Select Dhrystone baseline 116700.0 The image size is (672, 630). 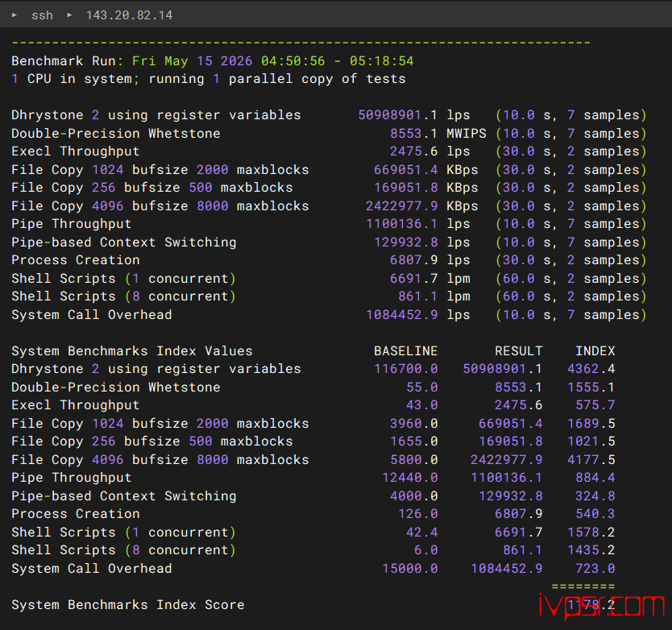[x=406, y=369]
